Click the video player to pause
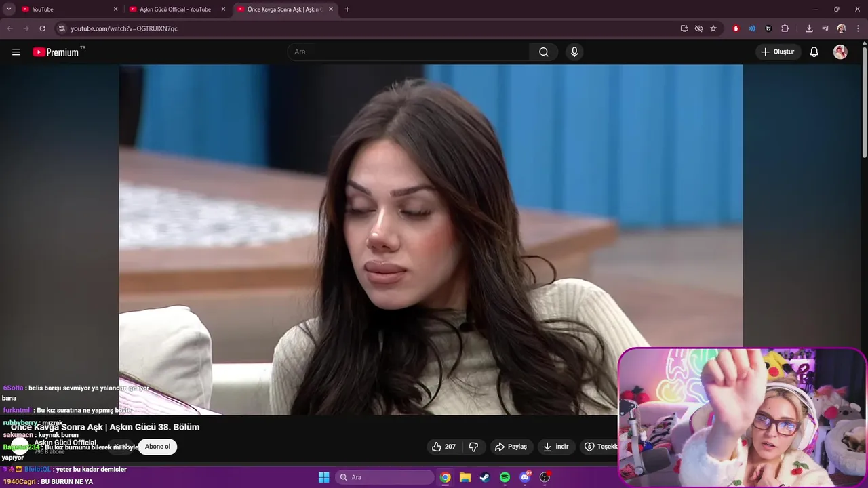Screen dimensions: 868x488 point(431,239)
